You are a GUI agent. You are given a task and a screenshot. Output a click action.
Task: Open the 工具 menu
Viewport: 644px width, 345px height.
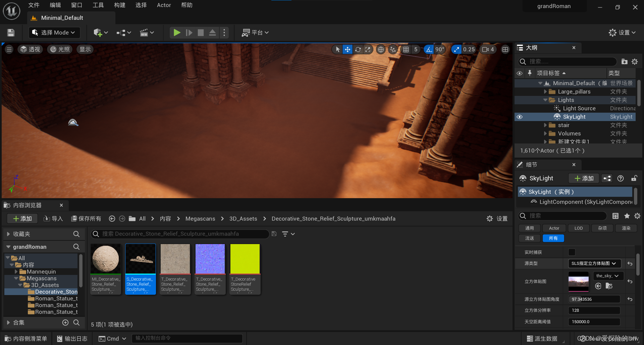[98, 5]
